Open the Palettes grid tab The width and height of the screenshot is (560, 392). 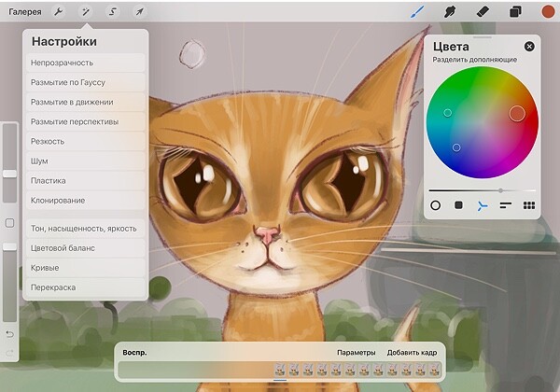[x=529, y=205]
